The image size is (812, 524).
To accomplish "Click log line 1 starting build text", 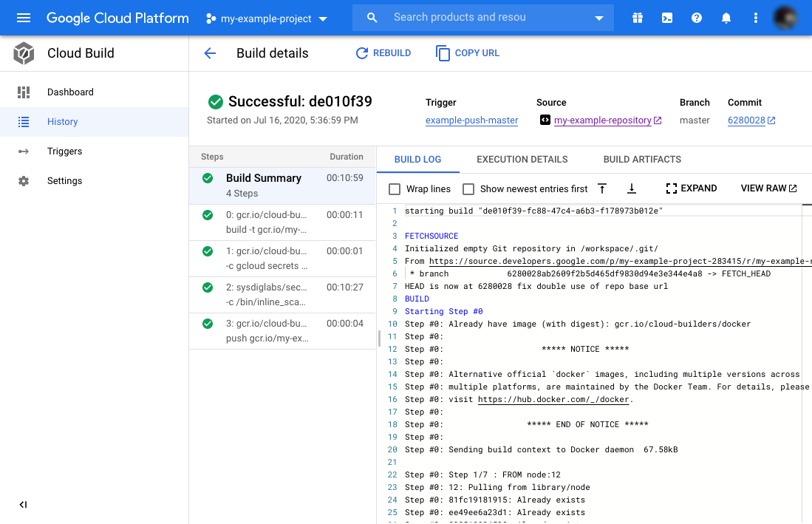I will [x=533, y=211].
